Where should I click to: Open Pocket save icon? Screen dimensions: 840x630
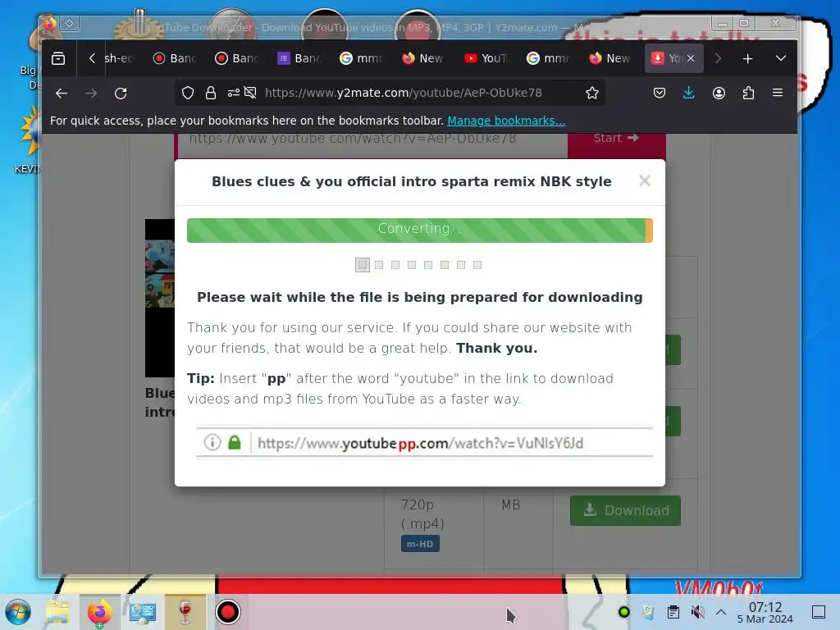click(x=660, y=94)
